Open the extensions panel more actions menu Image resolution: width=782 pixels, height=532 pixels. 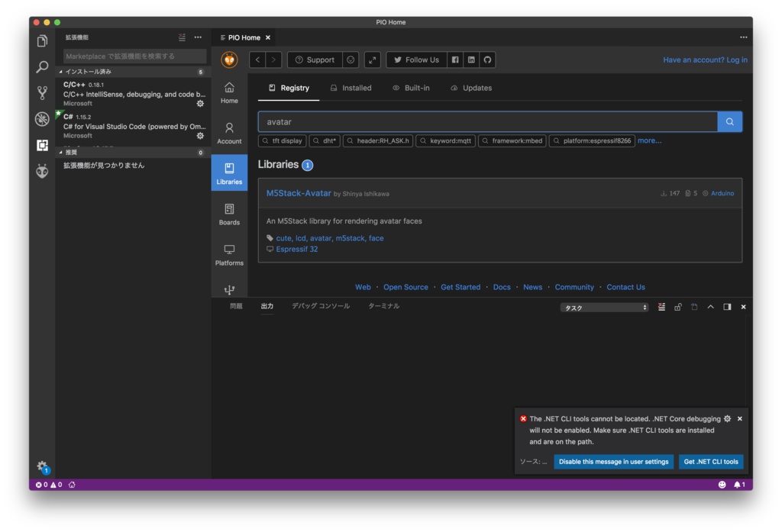point(198,37)
